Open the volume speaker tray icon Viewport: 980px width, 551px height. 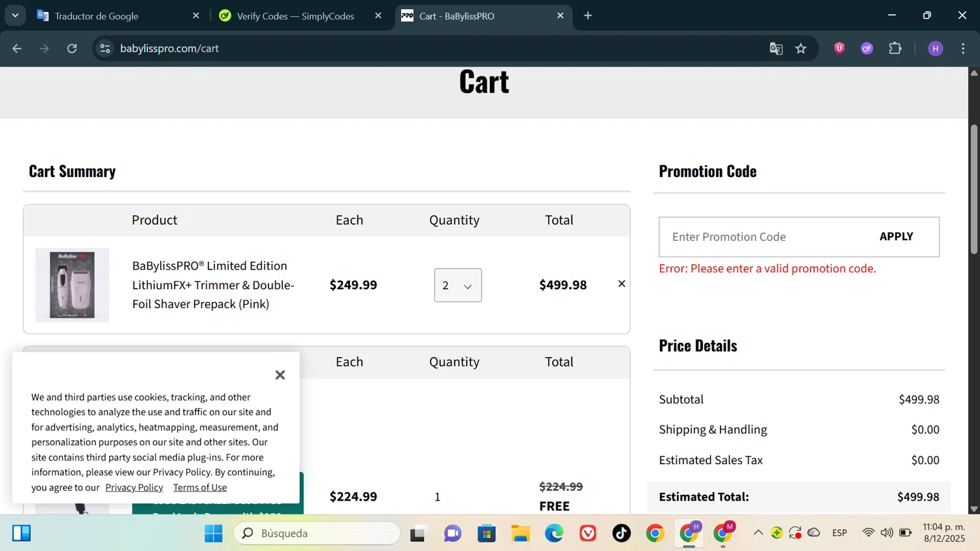[x=887, y=533]
